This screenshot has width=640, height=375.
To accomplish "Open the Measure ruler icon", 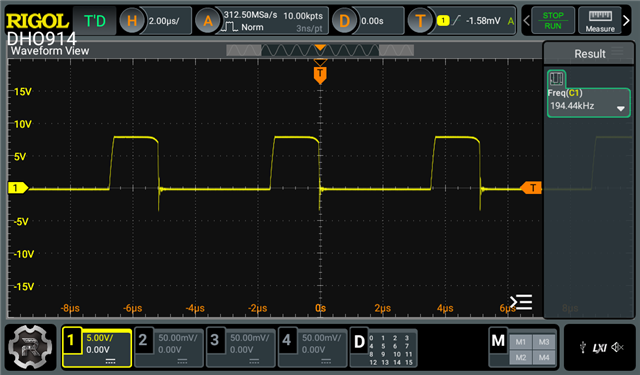I will point(600,20).
